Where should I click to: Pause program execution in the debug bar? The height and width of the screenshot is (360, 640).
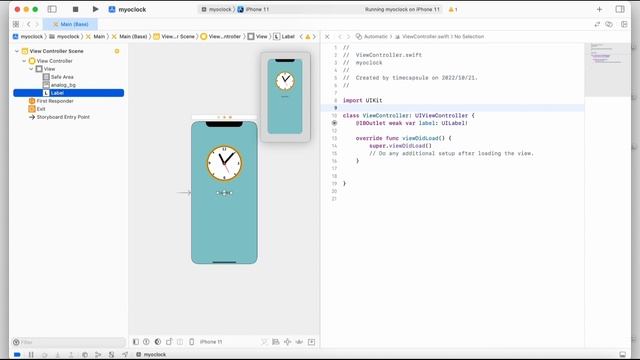pos(31,354)
